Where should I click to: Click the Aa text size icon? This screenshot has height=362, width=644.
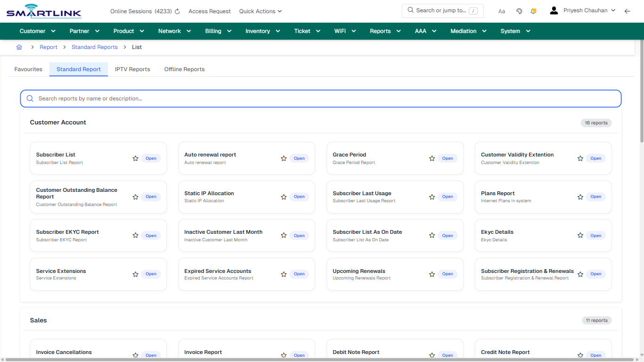click(x=502, y=11)
